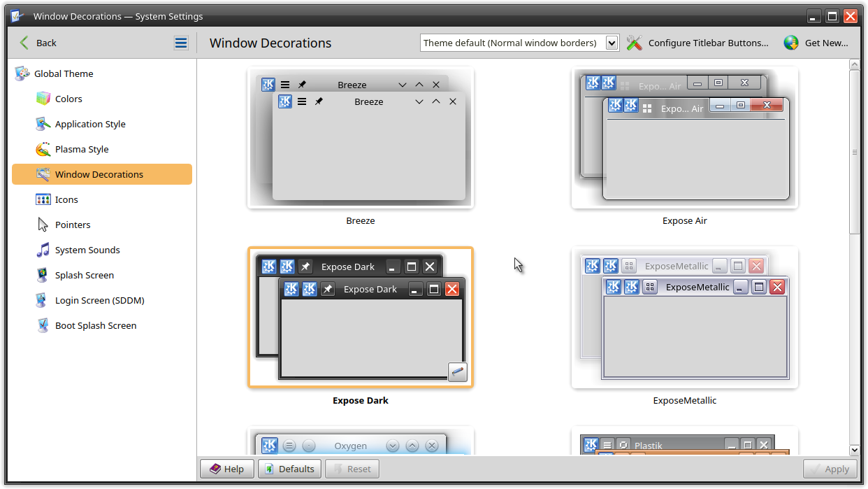Click the Expose Air caption text
The height and width of the screenshot is (489, 868).
685,220
